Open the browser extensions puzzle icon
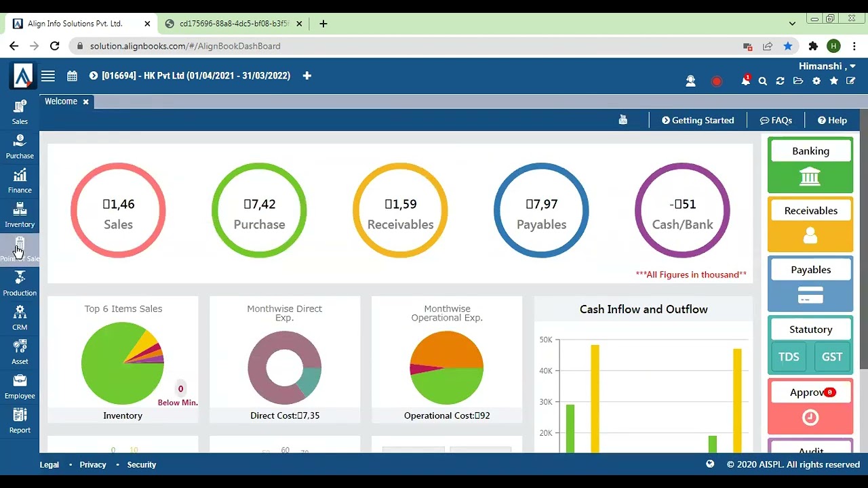Image resolution: width=868 pixels, height=488 pixels. [813, 46]
